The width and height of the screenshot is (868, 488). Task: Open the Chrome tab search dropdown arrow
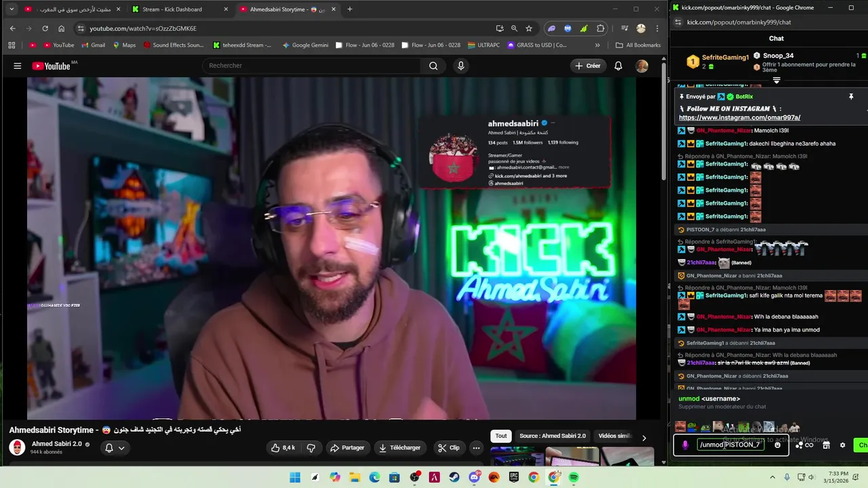click(12, 9)
